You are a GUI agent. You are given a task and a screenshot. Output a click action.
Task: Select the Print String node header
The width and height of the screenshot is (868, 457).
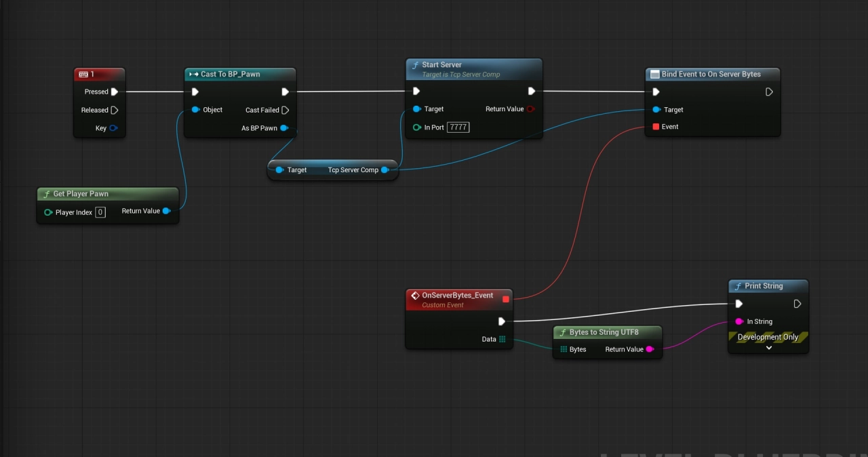pyautogui.click(x=768, y=286)
